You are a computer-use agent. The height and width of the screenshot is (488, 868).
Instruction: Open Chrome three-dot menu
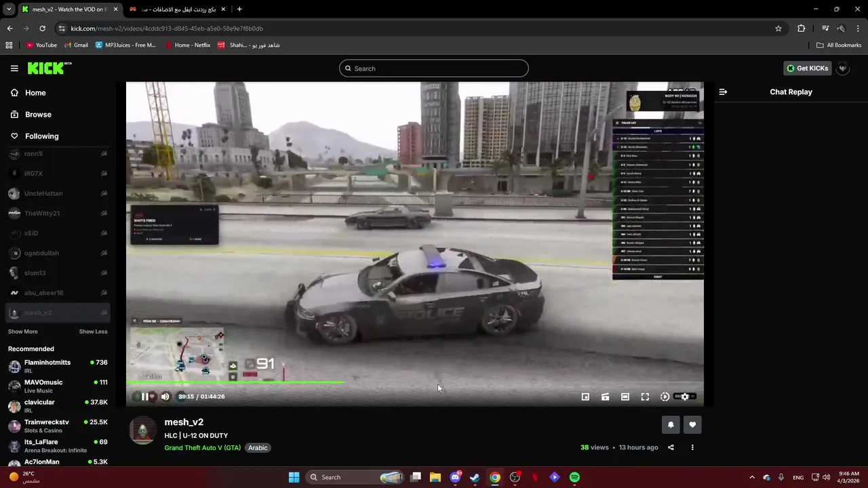click(x=859, y=28)
